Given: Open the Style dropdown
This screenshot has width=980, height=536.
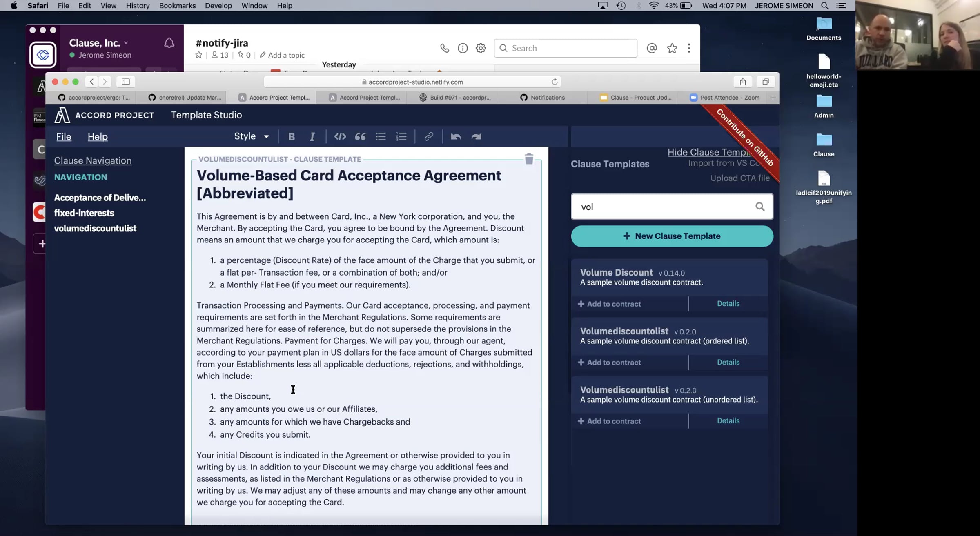Looking at the screenshot, I should pos(251,136).
